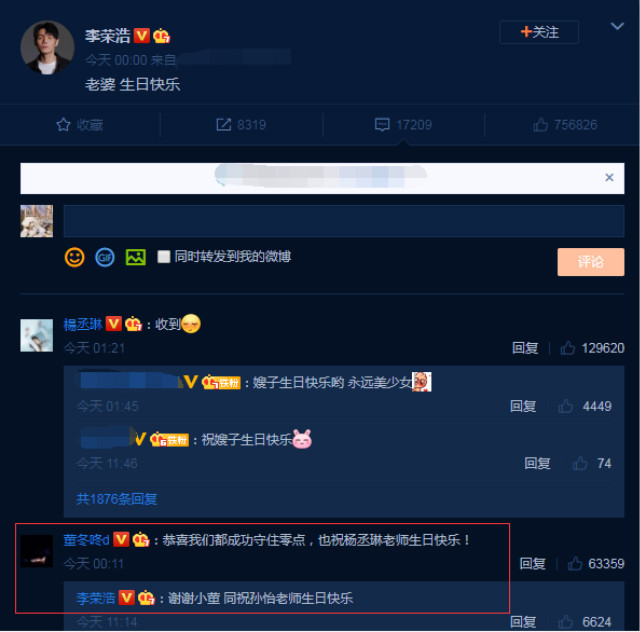The width and height of the screenshot is (640, 632).
Task: Expand 共1876条回复 replies
Action: [117, 499]
